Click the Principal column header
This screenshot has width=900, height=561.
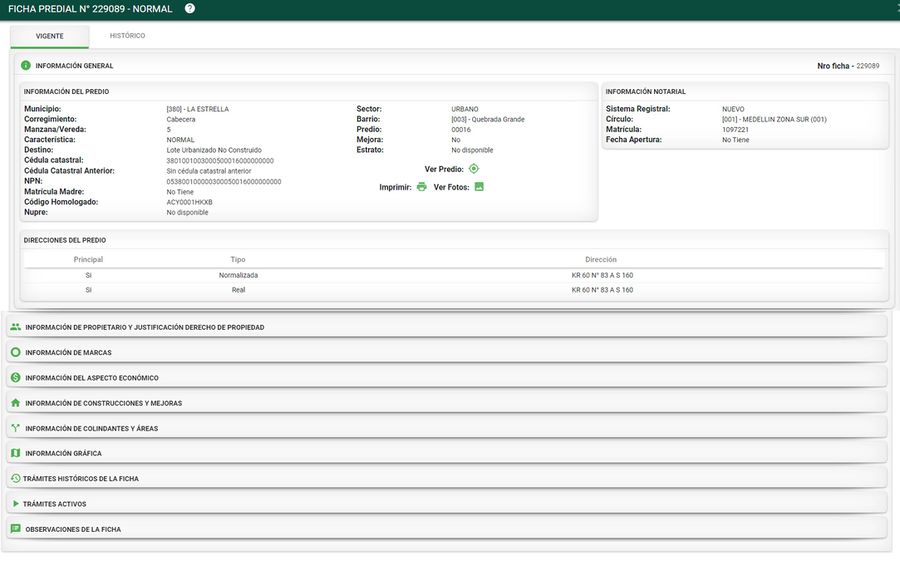pyautogui.click(x=88, y=260)
